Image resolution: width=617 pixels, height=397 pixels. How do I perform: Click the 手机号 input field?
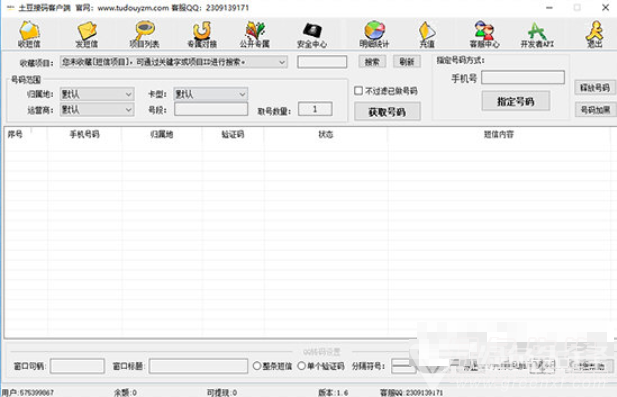click(x=523, y=78)
